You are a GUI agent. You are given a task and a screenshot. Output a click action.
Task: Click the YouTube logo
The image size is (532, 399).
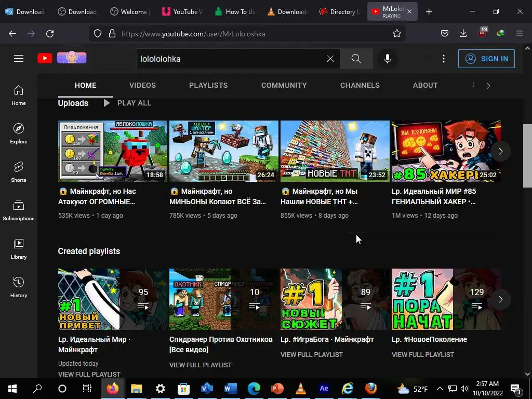coord(45,58)
